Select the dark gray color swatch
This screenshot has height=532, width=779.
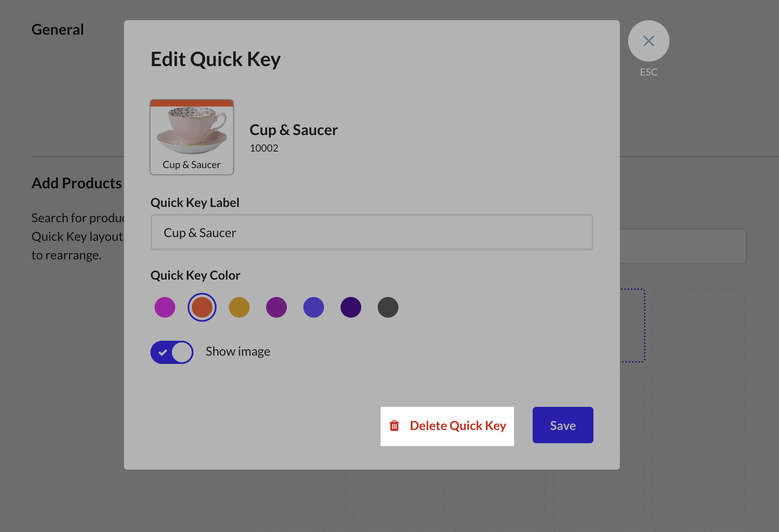[x=388, y=307]
